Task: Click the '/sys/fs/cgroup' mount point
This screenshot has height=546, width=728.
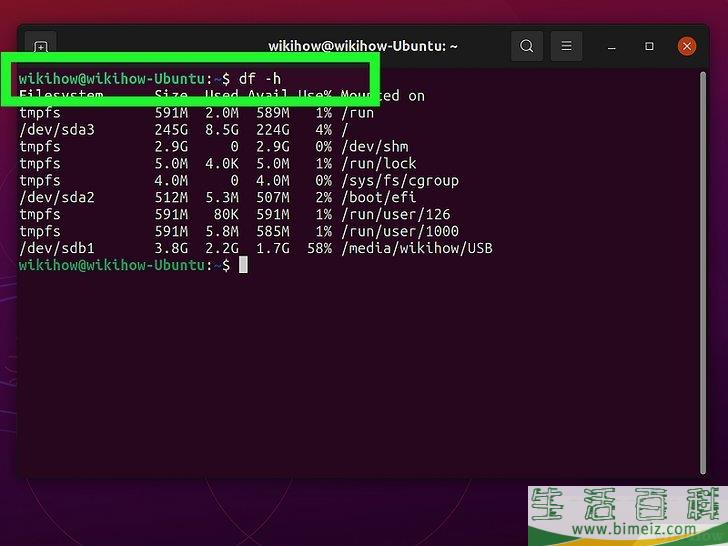Action: 400,181
